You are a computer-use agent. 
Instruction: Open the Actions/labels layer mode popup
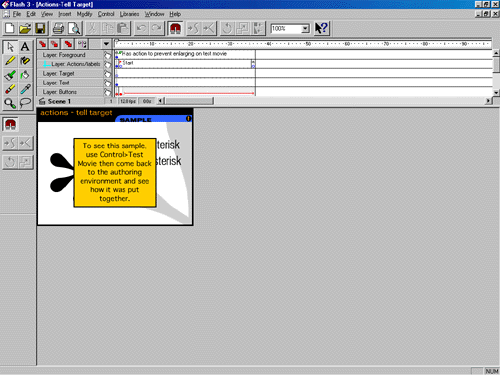click(107, 64)
